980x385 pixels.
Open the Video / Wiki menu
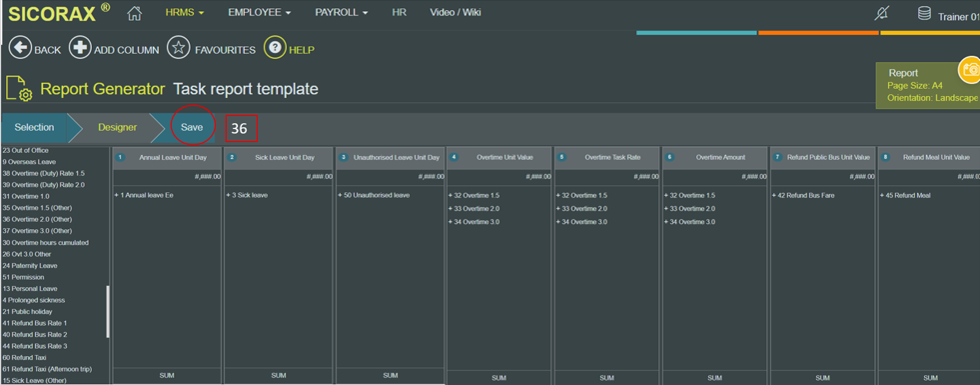pos(456,13)
